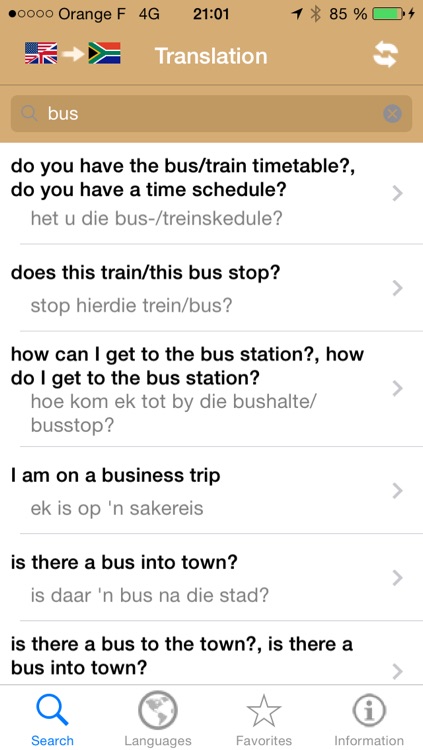Open the Languages globe tab
This screenshot has height=750, width=423.
click(x=157, y=718)
